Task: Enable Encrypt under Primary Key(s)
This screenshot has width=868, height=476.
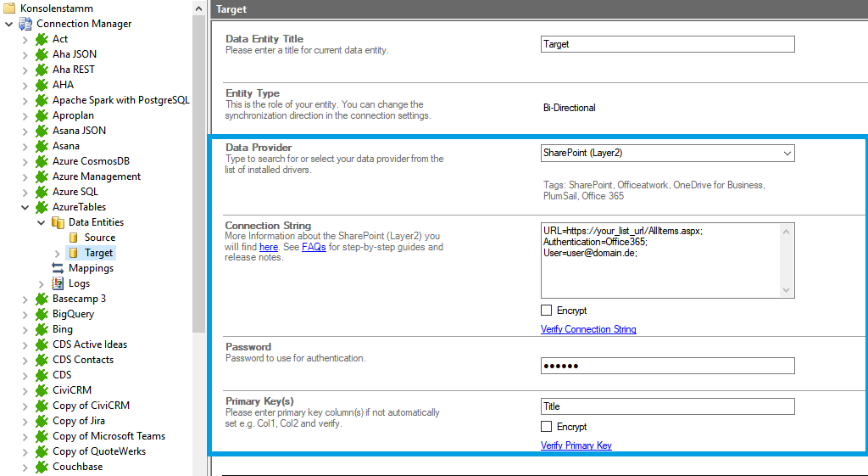Action: [547, 427]
